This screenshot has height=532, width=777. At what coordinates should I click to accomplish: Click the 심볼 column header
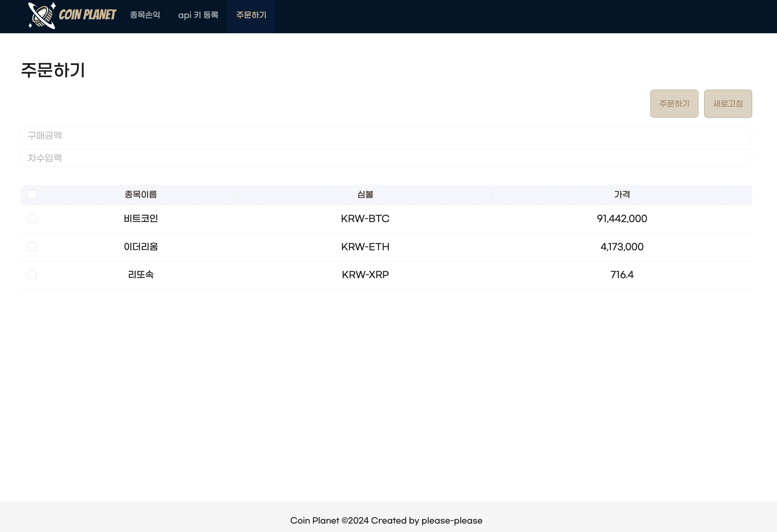click(x=365, y=194)
